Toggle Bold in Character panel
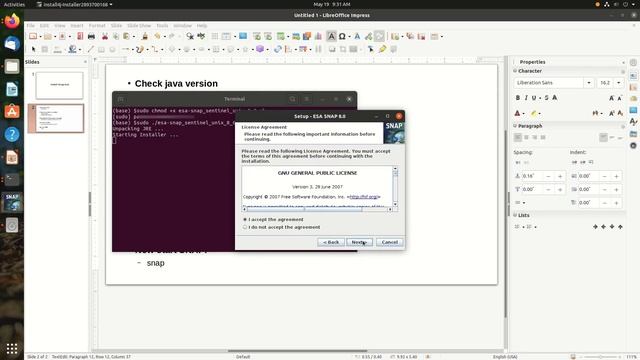 point(518,98)
